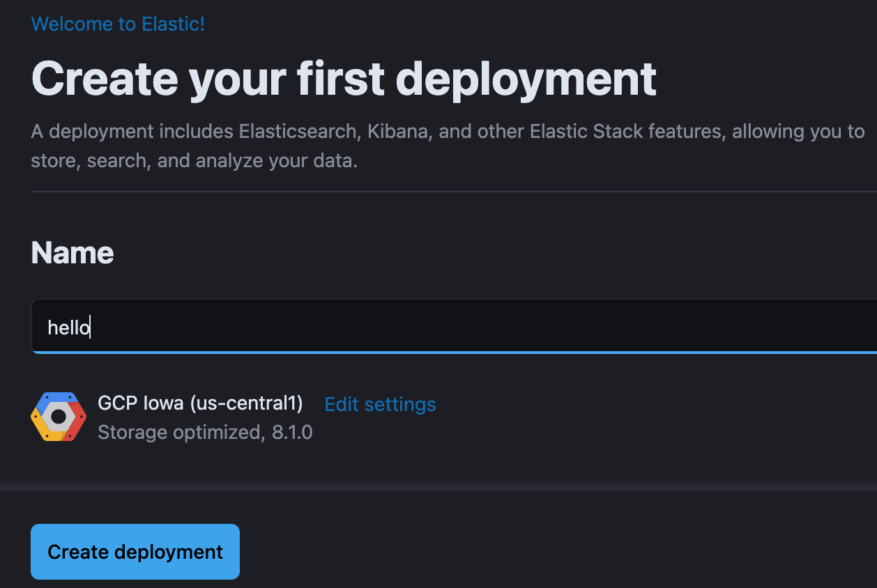Click the Storage optimized, 8.1.0 text
Image resolution: width=877 pixels, height=588 pixels.
[x=205, y=433]
